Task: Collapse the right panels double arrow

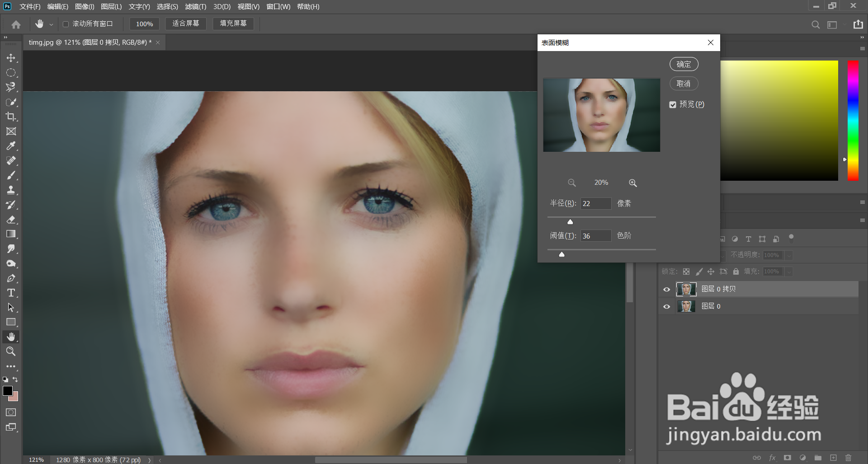Action: click(x=862, y=37)
